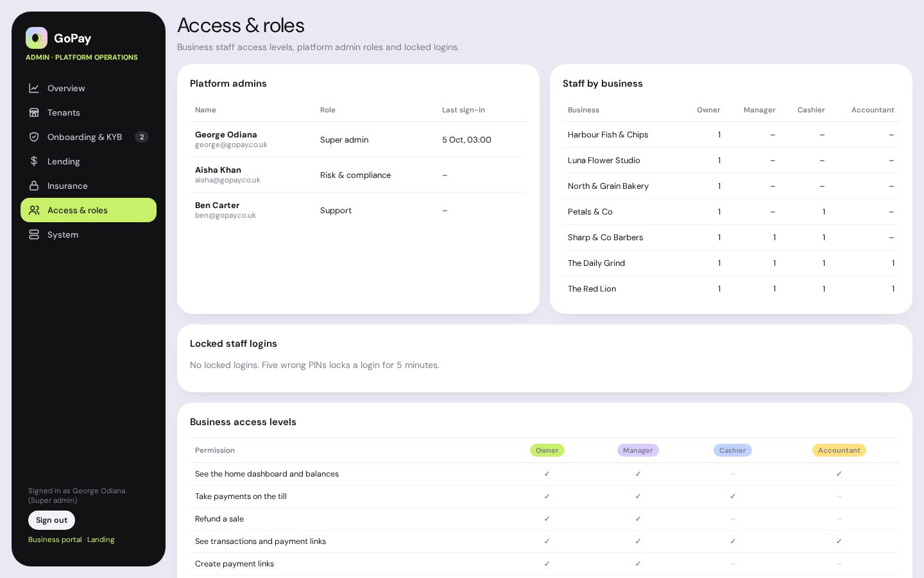The image size is (924, 578).
Task: Click Accountant checkmark for home dashboard row
Action: click(839, 474)
